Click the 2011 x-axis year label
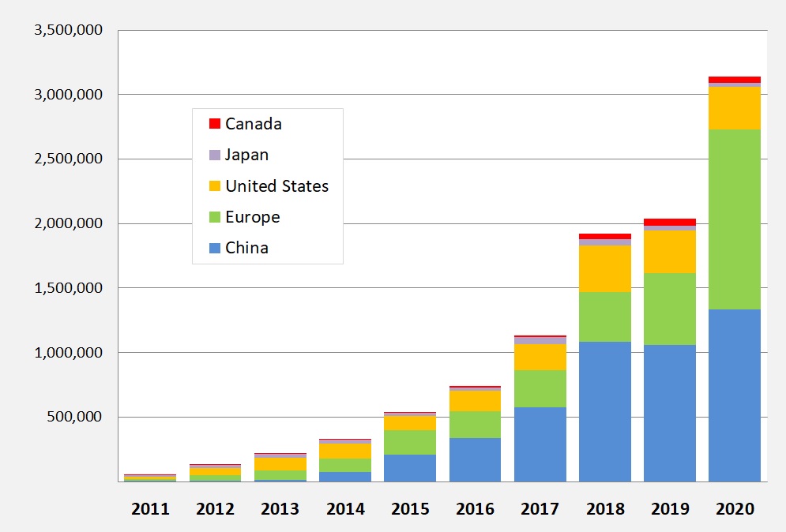Screen dimensions: 786x532 (x=150, y=509)
